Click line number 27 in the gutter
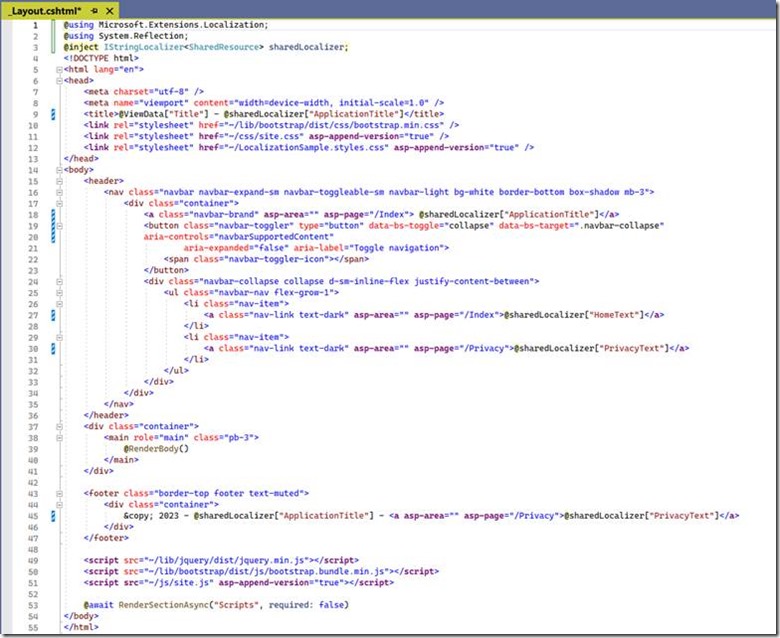This screenshot has width=780, height=638. 33,315
